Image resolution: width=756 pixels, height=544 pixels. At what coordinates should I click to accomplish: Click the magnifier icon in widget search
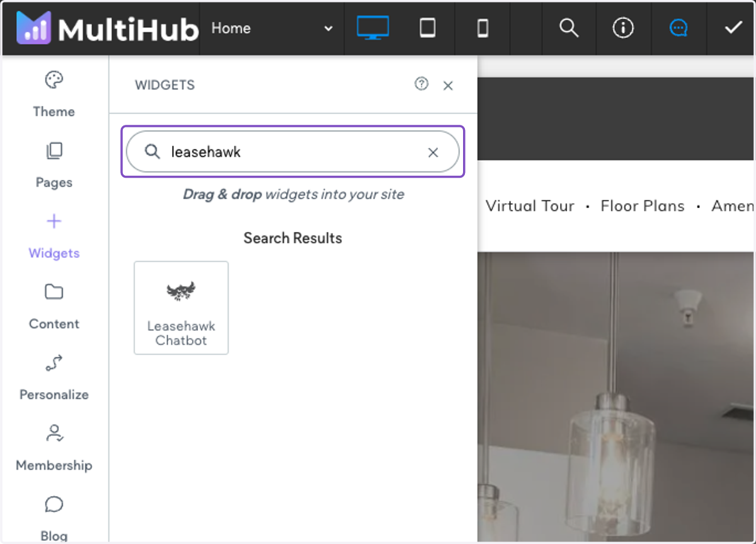pyautogui.click(x=152, y=152)
